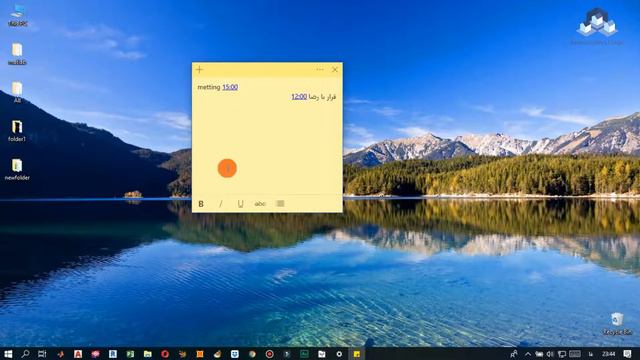Image resolution: width=640 pixels, height=360 pixels.
Task: Open the green 'P' app on taskbar
Action: point(130,354)
